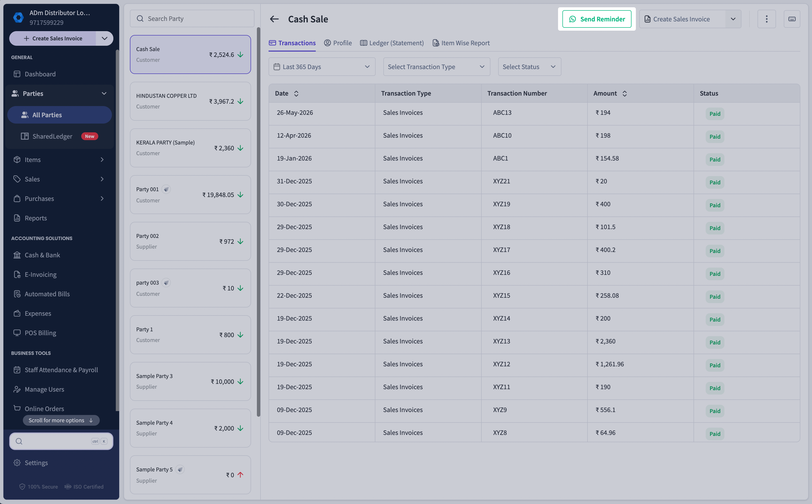
Task: Collapse the Parties sidebar section
Action: point(104,94)
